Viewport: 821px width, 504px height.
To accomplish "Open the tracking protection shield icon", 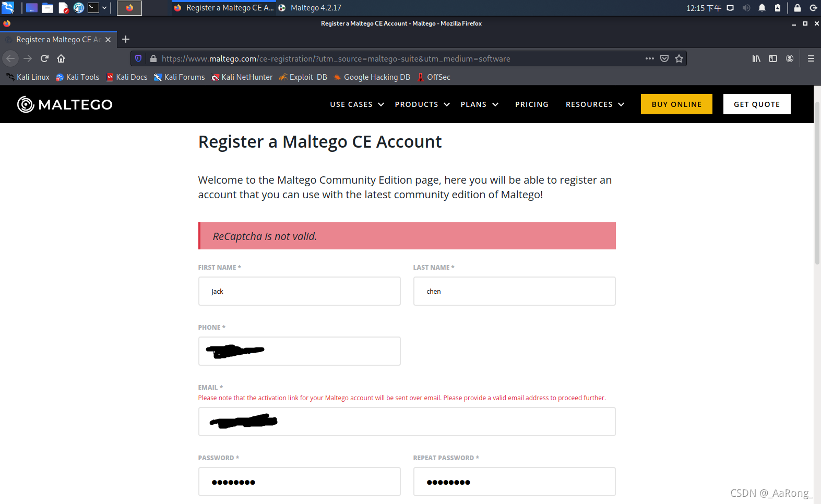I will [x=138, y=58].
